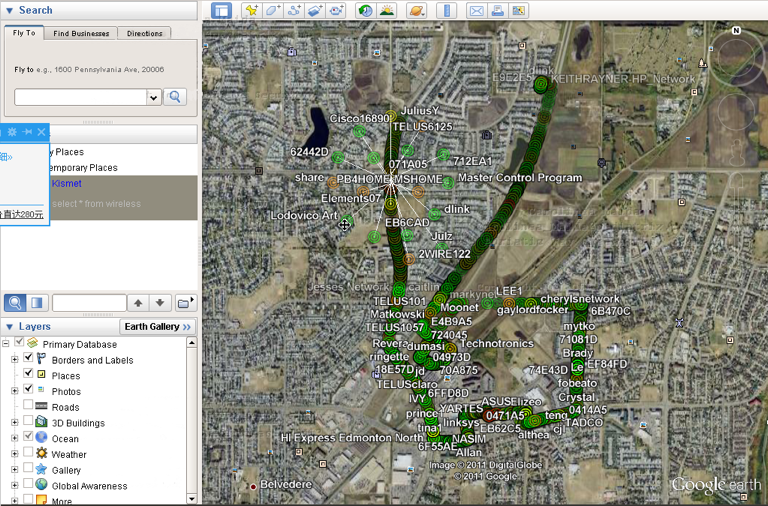Click the Chinese ad link in popup

22,214
